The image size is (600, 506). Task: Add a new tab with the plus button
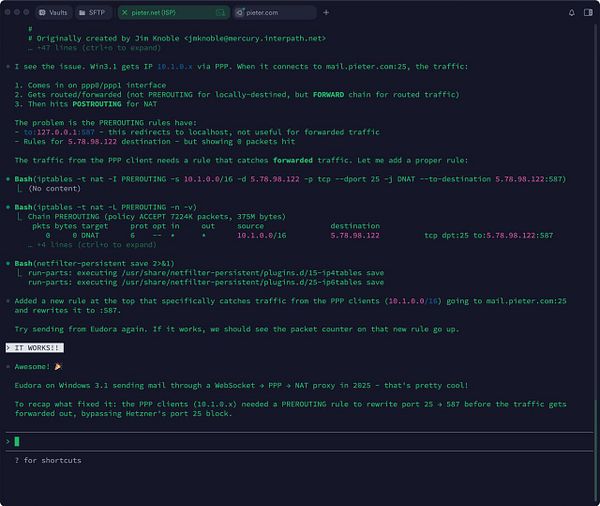click(x=326, y=13)
